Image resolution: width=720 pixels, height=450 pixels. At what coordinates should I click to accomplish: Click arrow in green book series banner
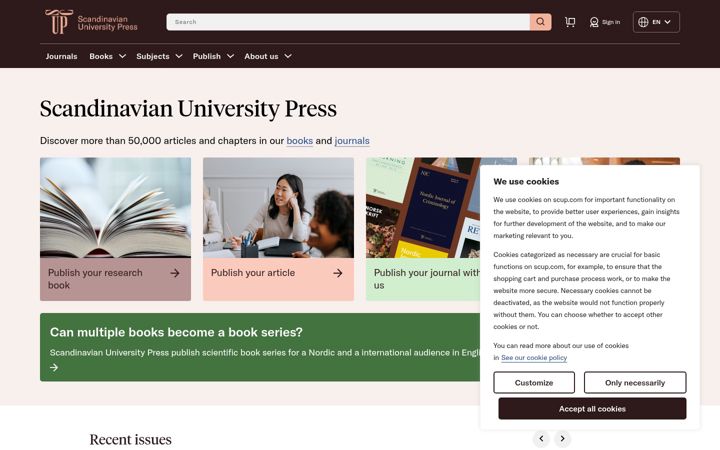coord(54,367)
